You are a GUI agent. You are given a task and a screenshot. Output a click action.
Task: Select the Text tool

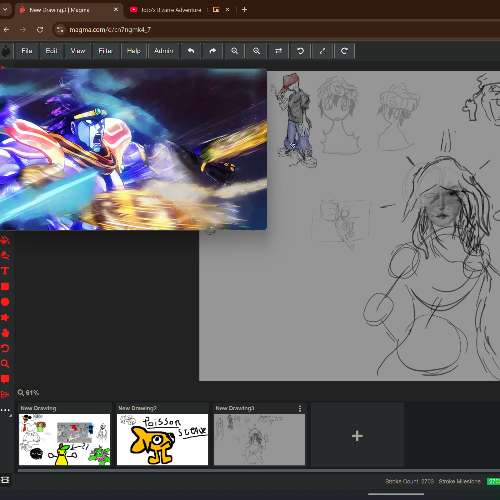point(5,271)
